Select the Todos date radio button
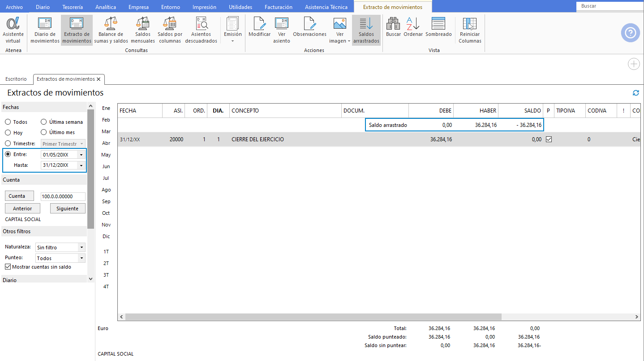 (x=8, y=122)
